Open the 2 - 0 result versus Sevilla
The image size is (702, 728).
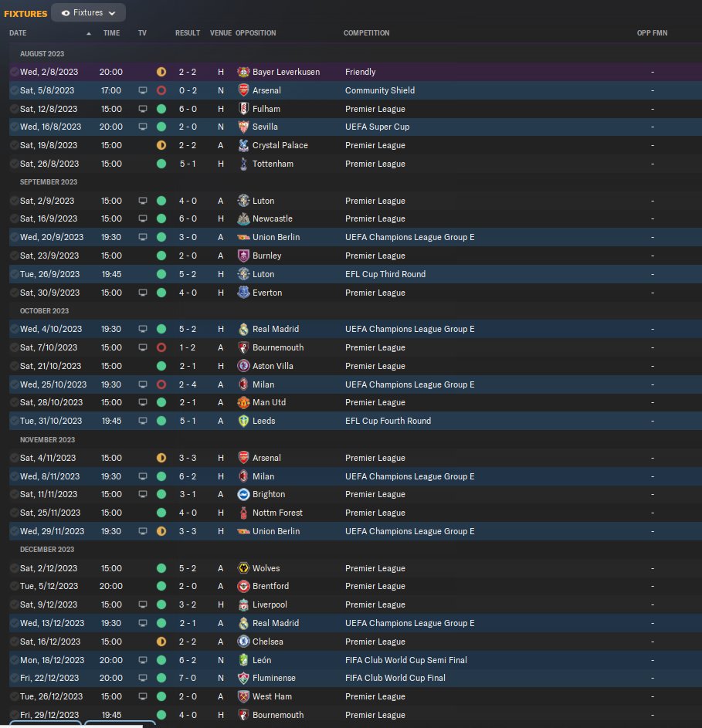coord(188,127)
